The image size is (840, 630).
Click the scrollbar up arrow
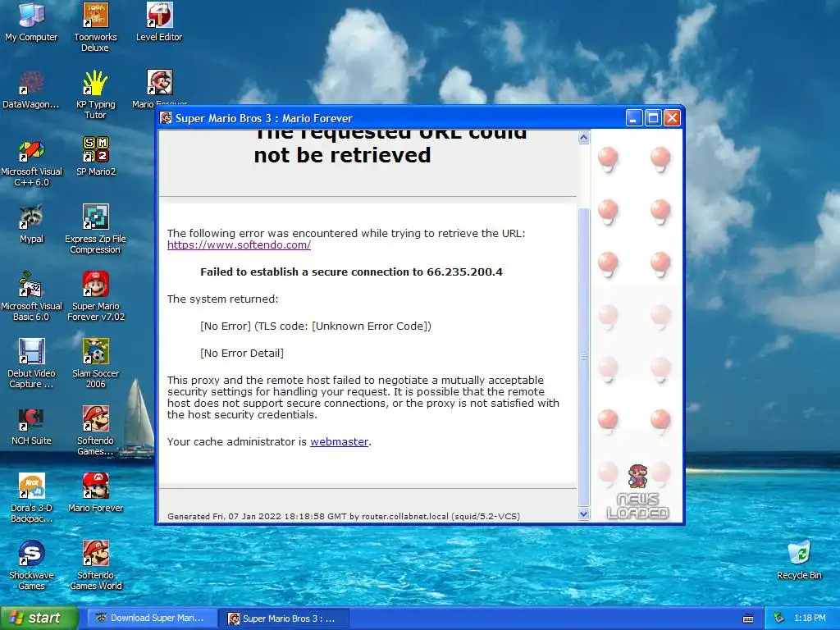(x=584, y=138)
